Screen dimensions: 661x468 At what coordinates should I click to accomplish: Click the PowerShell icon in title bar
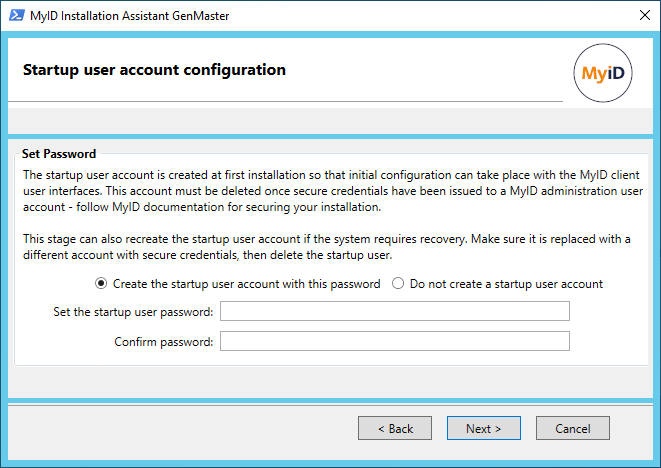(16, 16)
